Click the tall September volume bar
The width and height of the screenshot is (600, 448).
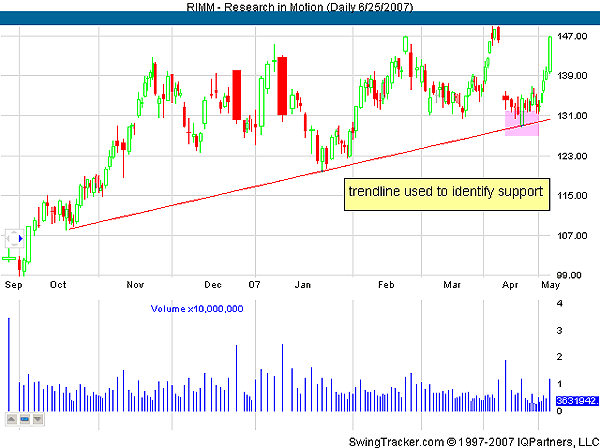click(9, 365)
